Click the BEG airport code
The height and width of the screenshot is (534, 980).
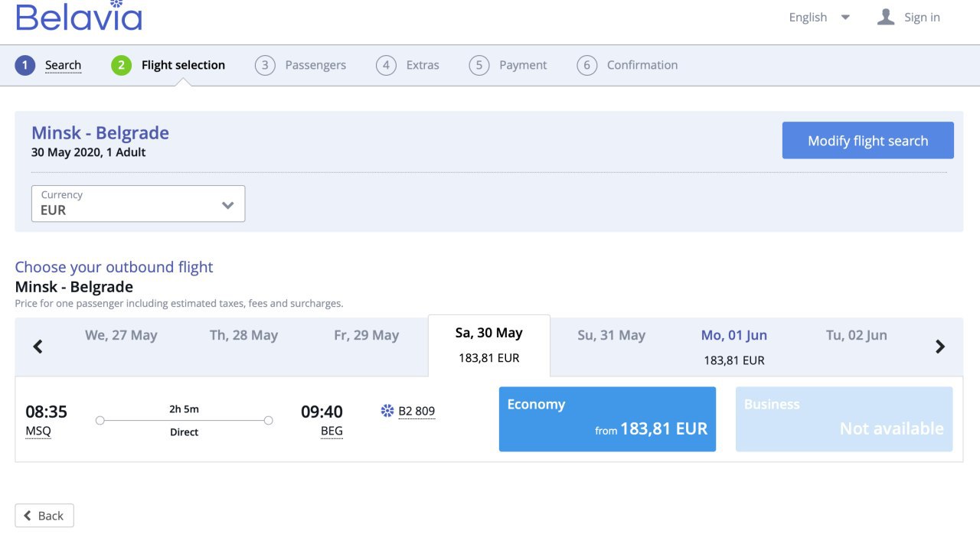[x=332, y=431]
